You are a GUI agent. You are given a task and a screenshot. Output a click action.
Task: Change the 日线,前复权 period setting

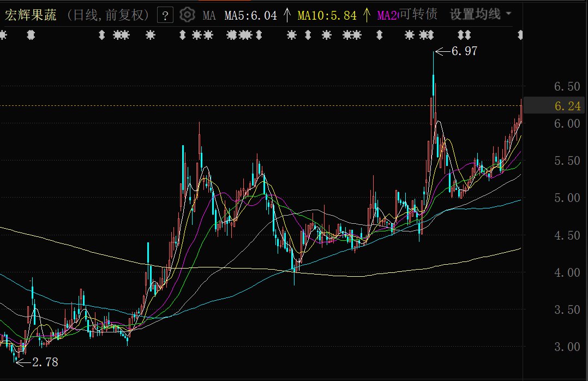click(x=108, y=15)
